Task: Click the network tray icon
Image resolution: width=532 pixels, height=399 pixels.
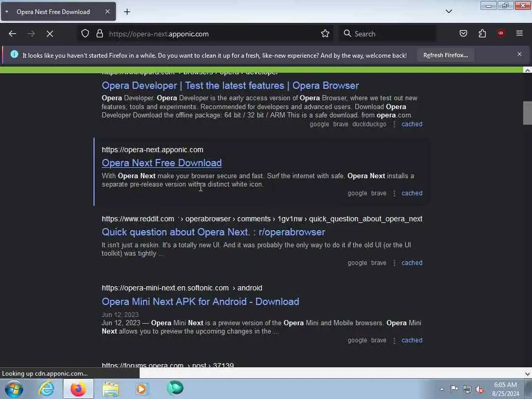Action: click(467, 389)
